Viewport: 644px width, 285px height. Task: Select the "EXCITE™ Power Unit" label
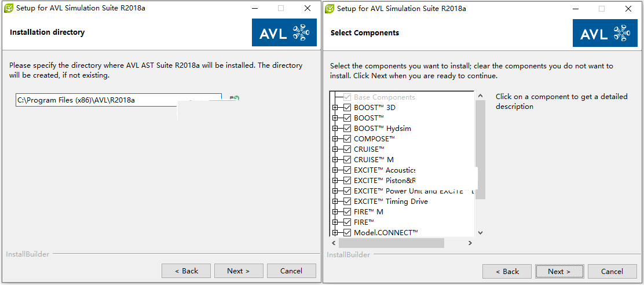tap(414, 191)
